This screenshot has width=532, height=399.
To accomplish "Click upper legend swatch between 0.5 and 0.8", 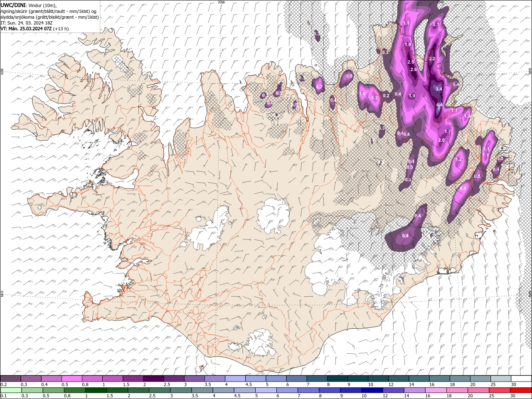I will (71, 379).
